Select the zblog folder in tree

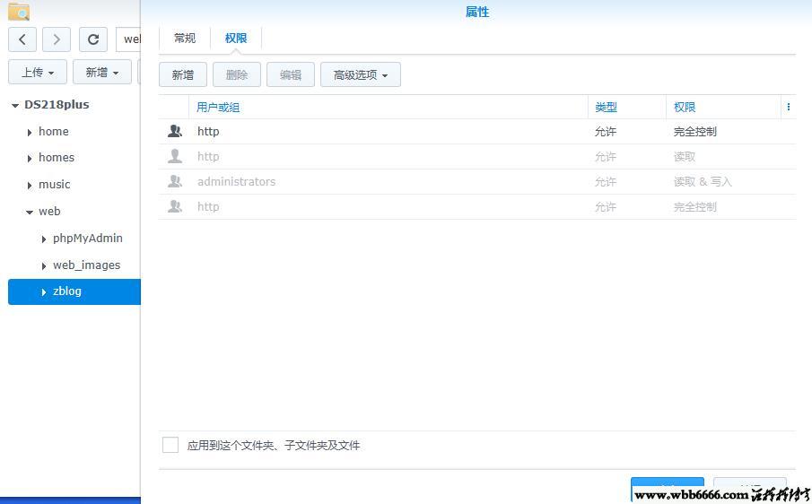pyautogui.click(x=67, y=291)
